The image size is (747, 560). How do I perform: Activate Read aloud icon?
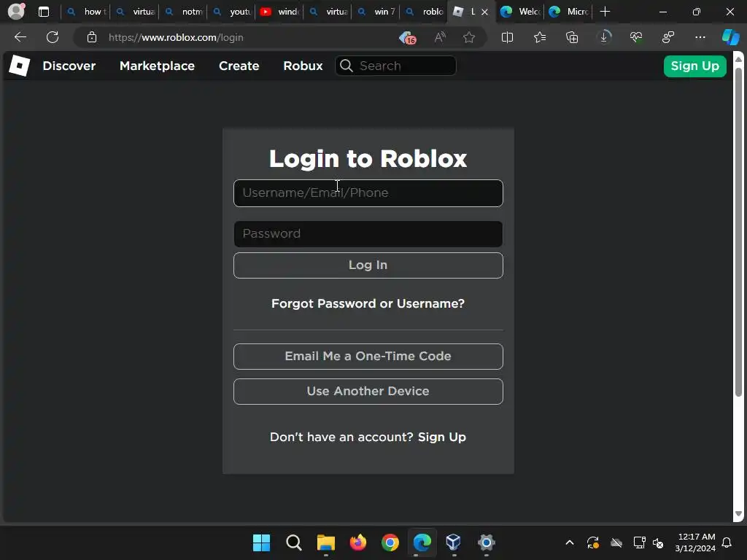coord(440,37)
